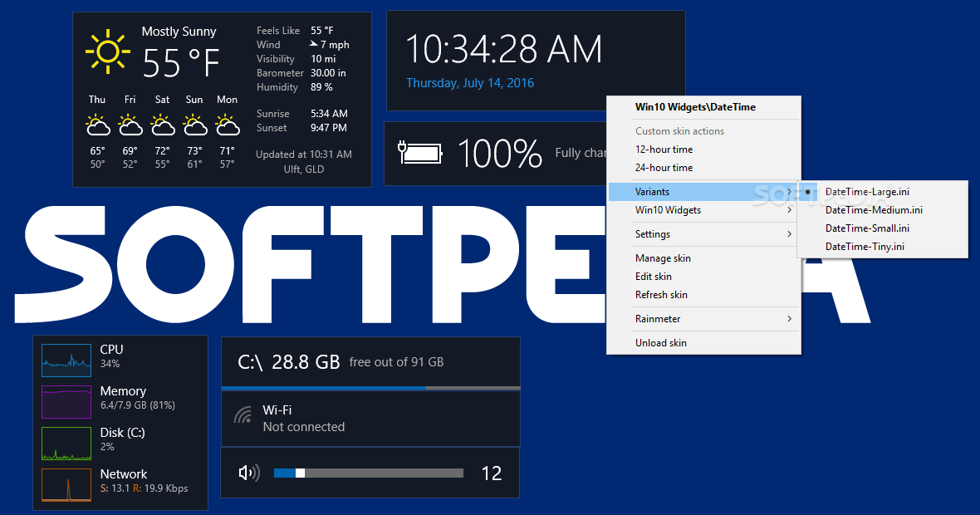Click the Network activity graph

(66, 485)
